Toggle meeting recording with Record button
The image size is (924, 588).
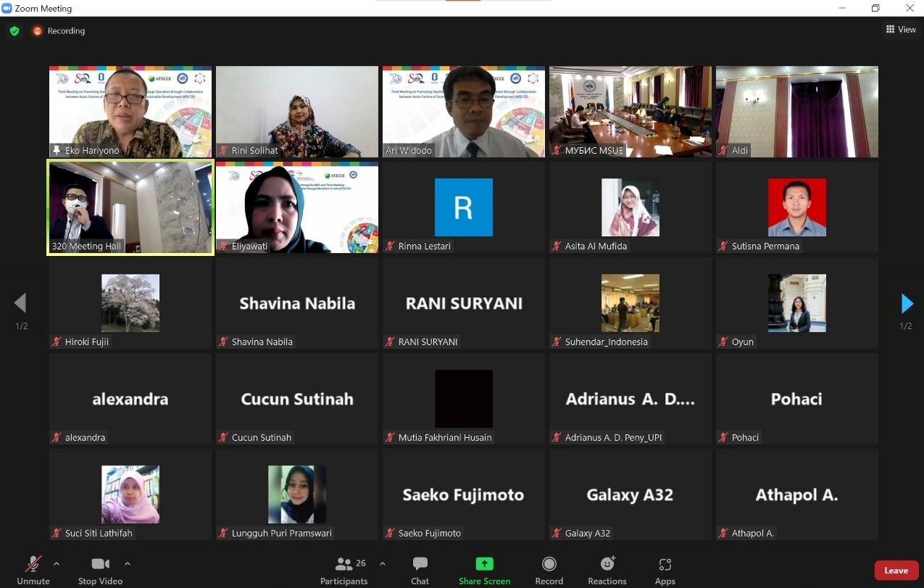[x=549, y=571]
